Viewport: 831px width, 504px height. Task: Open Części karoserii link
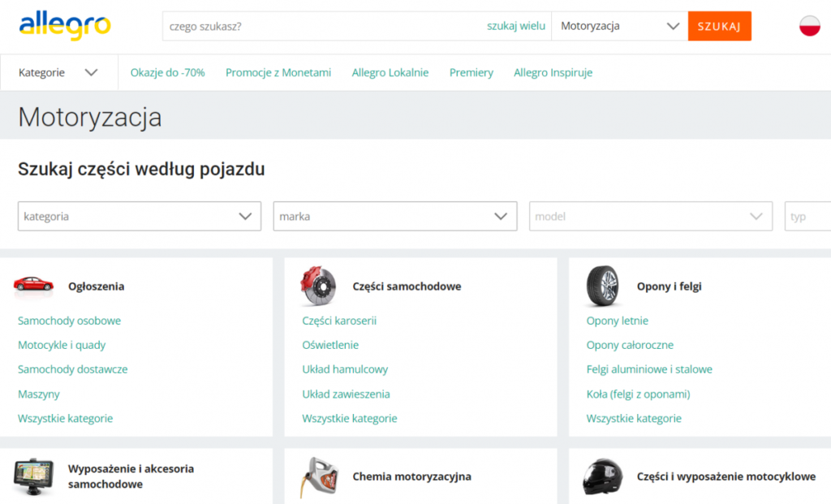339,321
